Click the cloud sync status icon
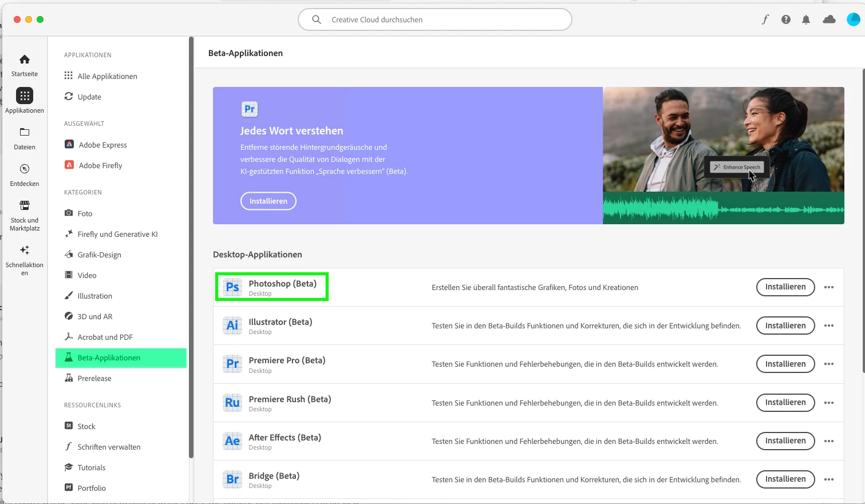Screen dimensions: 865x504 pyautogui.click(x=829, y=19)
